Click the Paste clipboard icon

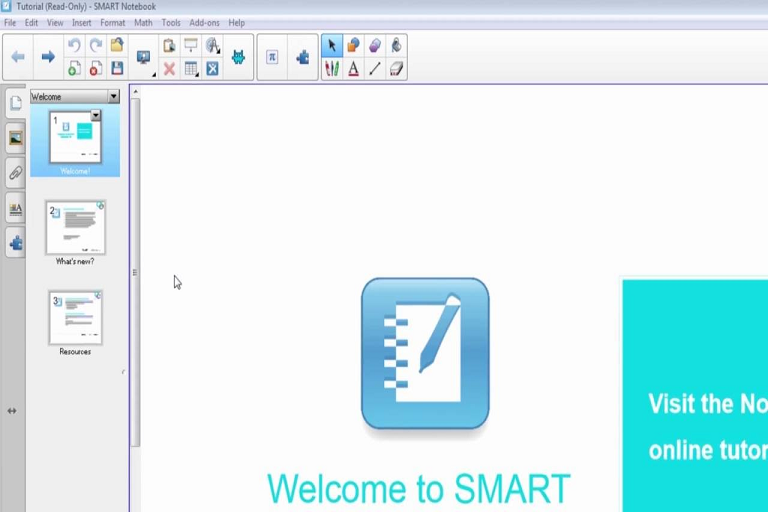(x=169, y=46)
